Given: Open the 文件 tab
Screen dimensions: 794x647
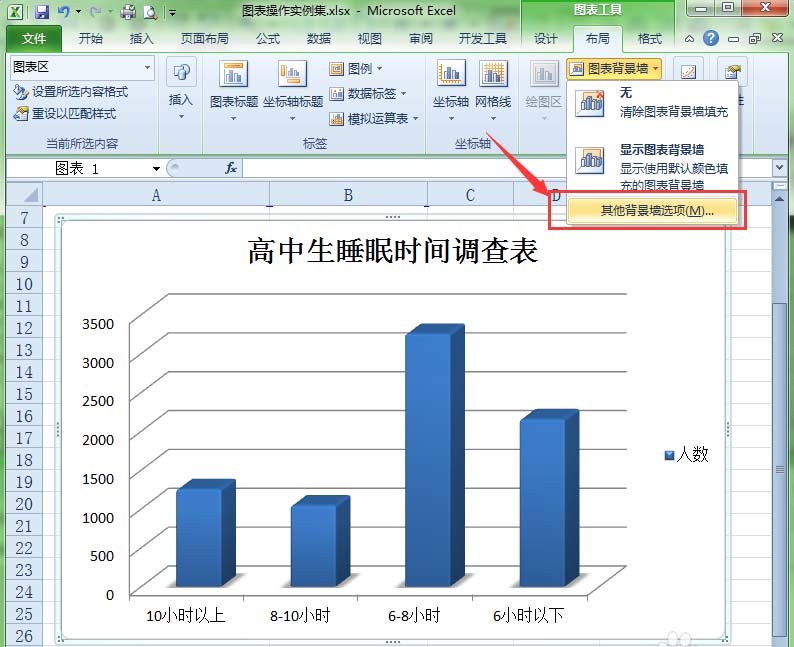Looking at the screenshot, I should [33, 39].
